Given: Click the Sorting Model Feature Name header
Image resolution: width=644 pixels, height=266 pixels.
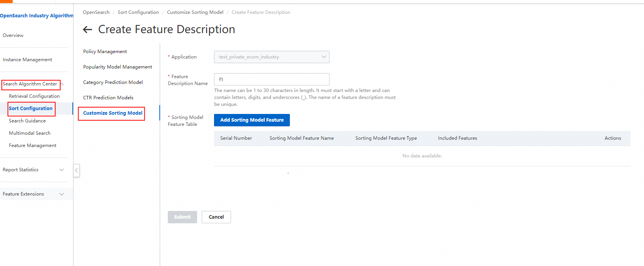Looking at the screenshot, I should coord(302,138).
